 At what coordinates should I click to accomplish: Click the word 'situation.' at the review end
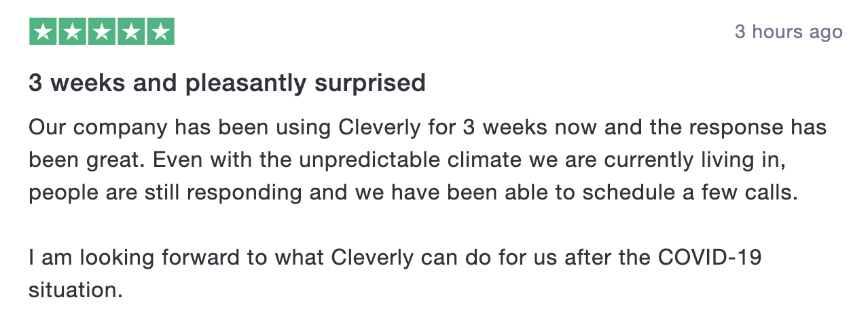[75, 290]
